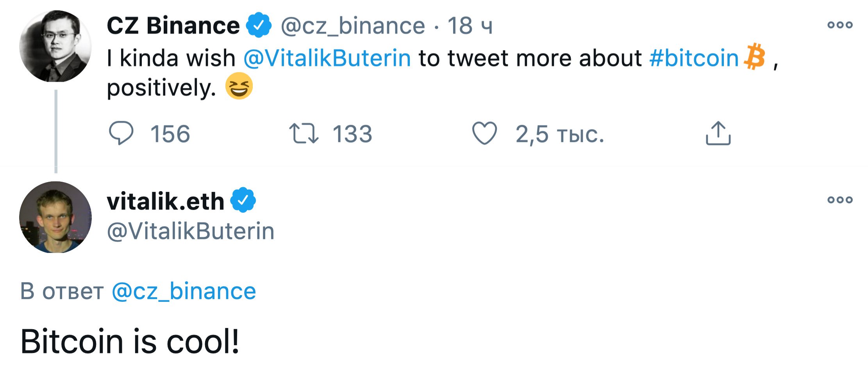Click the 18 ч timestamp on CZ's tweet
868x373 pixels.
pos(470,26)
